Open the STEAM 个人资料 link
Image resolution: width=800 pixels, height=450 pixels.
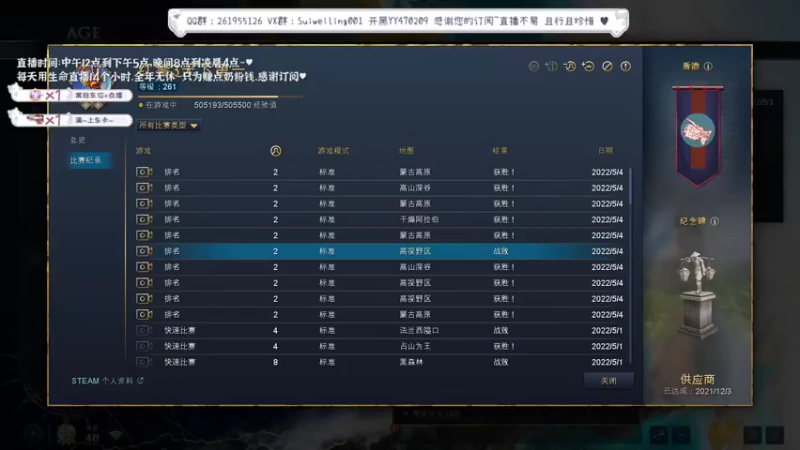102,381
